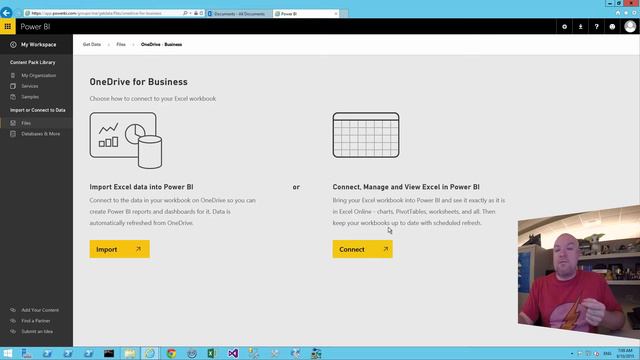
Task: Click the Import button
Action: coord(120,249)
